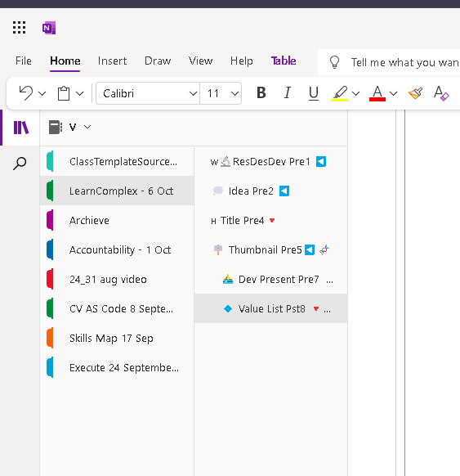Switch to the Insert tab
The height and width of the screenshot is (476, 460).
click(x=112, y=61)
